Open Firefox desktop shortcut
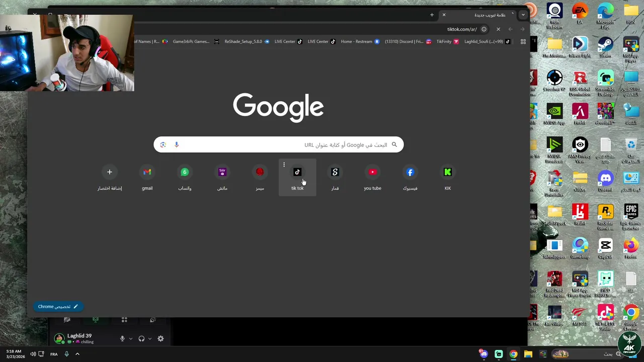Viewport: 644px width, 362px height. pos(631,249)
